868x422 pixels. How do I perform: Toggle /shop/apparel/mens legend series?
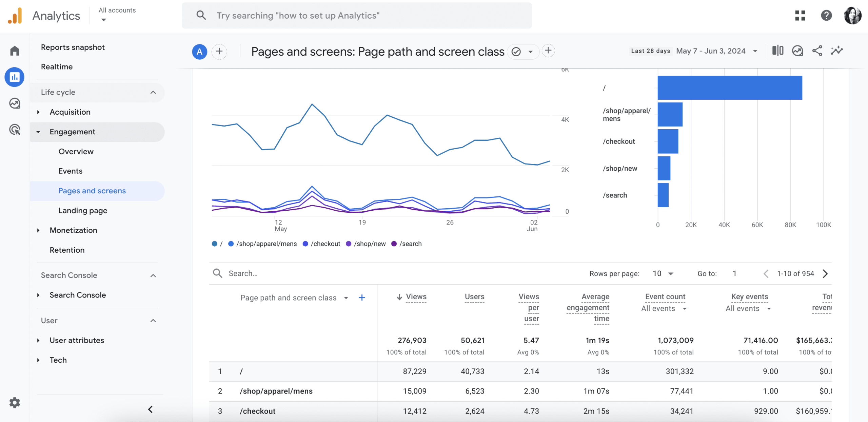(262, 244)
